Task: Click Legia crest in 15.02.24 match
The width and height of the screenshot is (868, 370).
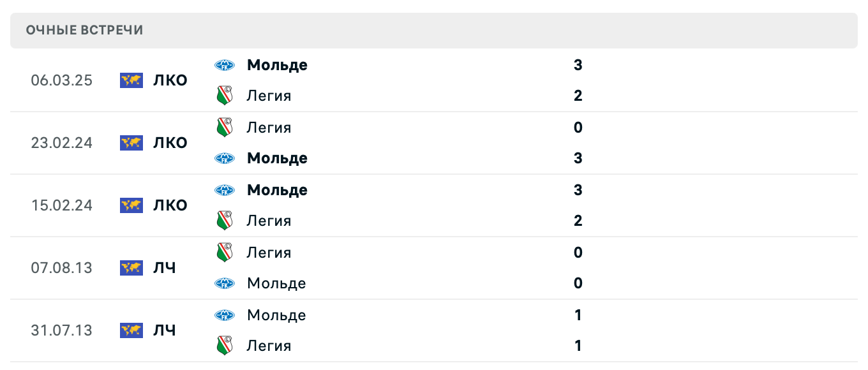Action: [224, 221]
